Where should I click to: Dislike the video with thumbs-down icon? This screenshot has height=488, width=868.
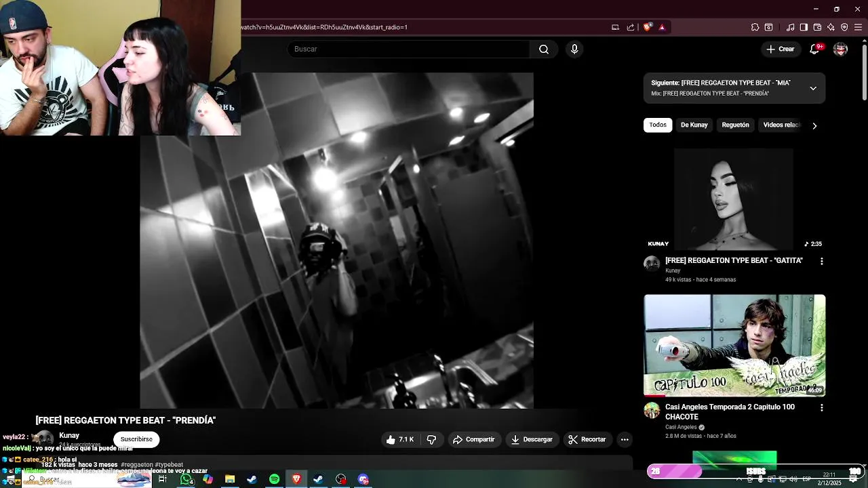coord(431,439)
